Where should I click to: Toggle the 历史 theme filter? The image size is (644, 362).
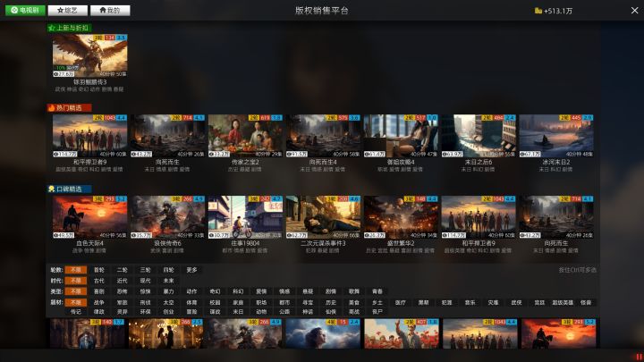tap(331, 302)
